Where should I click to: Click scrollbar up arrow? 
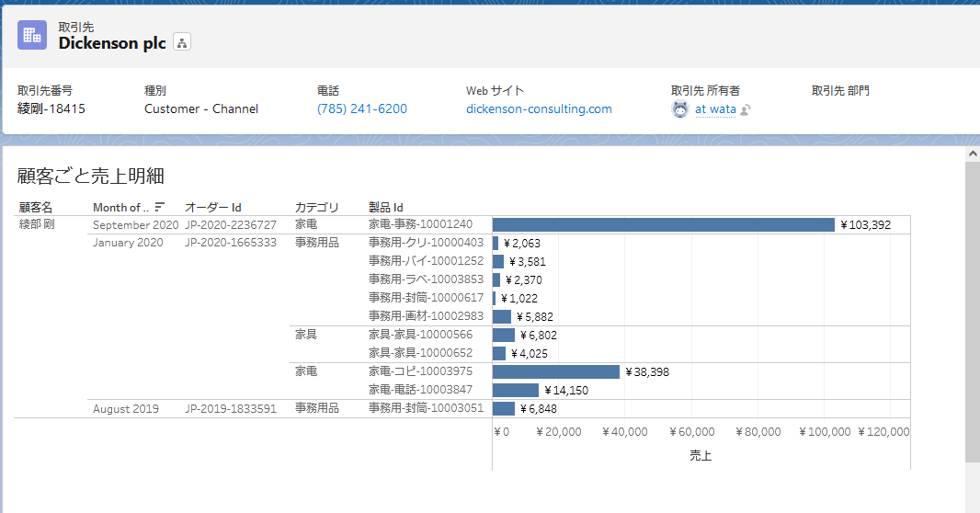pyautogui.click(x=973, y=154)
